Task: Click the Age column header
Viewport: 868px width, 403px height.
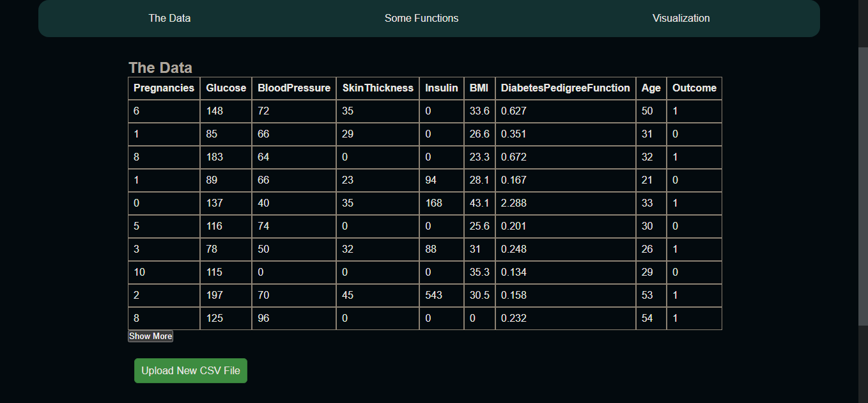Action: pyautogui.click(x=651, y=88)
